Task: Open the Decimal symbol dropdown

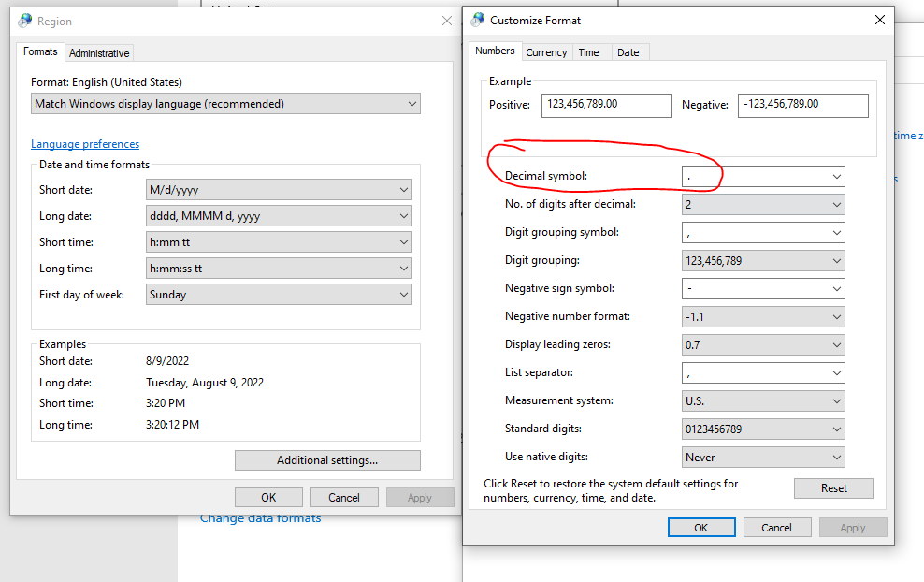Action: pyautogui.click(x=763, y=176)
